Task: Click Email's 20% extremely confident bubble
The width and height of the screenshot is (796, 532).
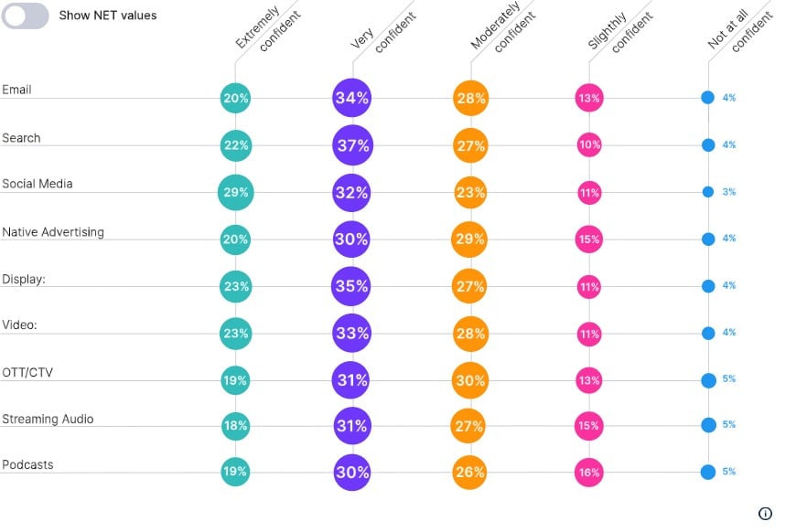Action: click(x=235, y=98)
